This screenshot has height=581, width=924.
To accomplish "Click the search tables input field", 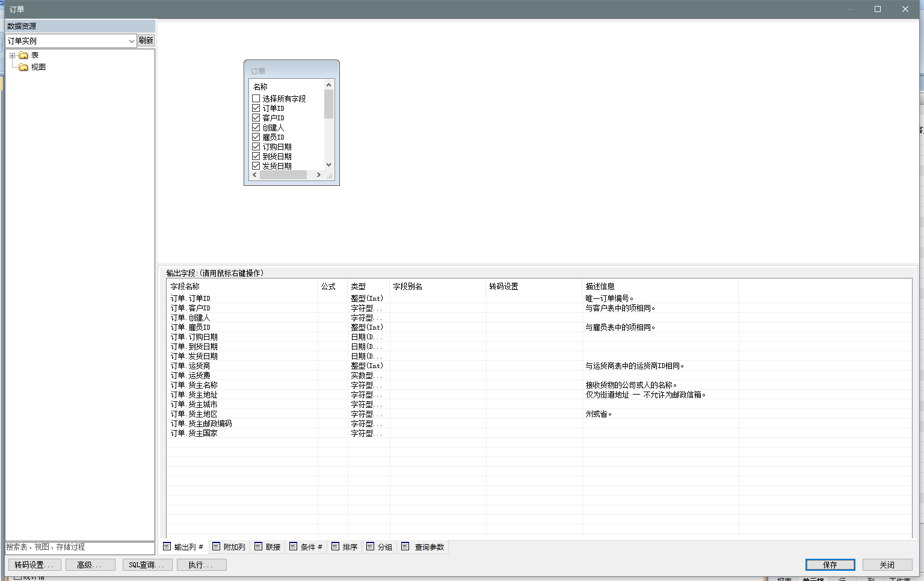I will 79,547.
